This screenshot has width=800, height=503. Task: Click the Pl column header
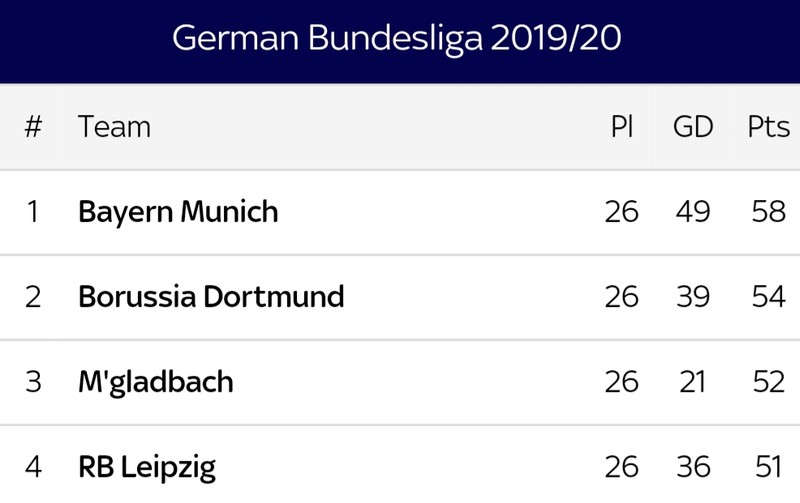[622, 126]
